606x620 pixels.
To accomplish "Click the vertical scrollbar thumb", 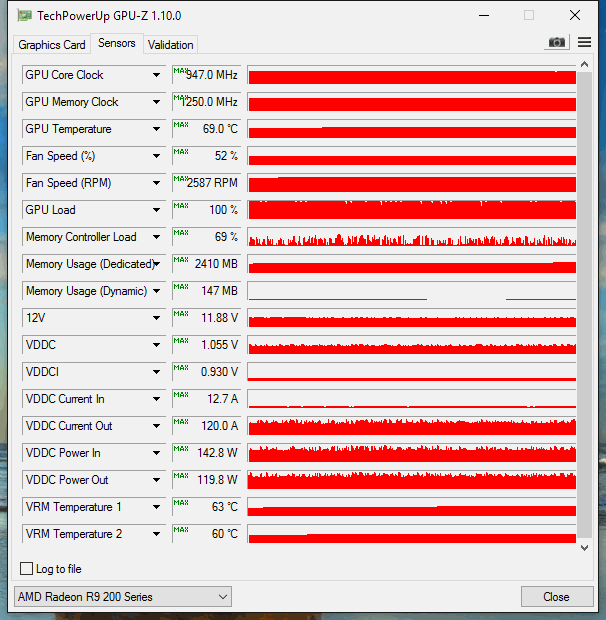I will (x=584, y=304).
